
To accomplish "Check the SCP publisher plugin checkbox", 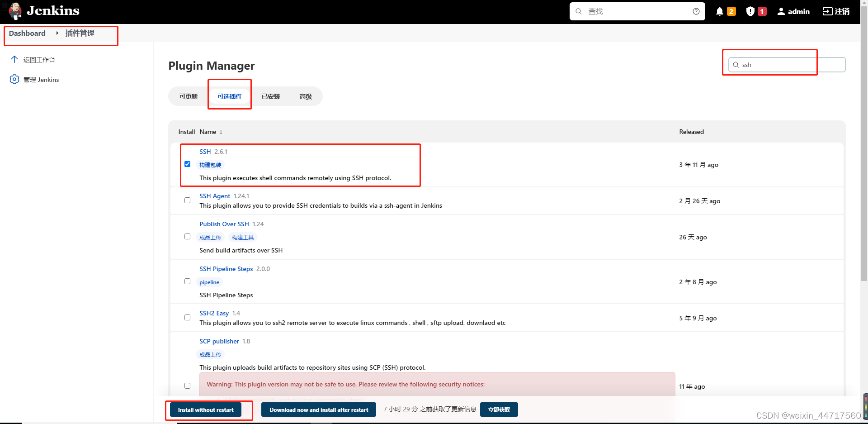I will point(187,386).
